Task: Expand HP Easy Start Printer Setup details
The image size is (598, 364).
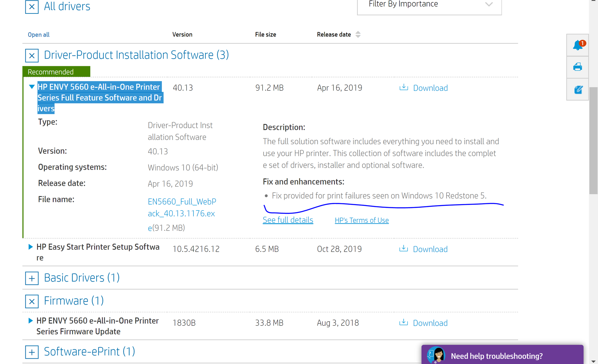Action: (x=31, y=246)
